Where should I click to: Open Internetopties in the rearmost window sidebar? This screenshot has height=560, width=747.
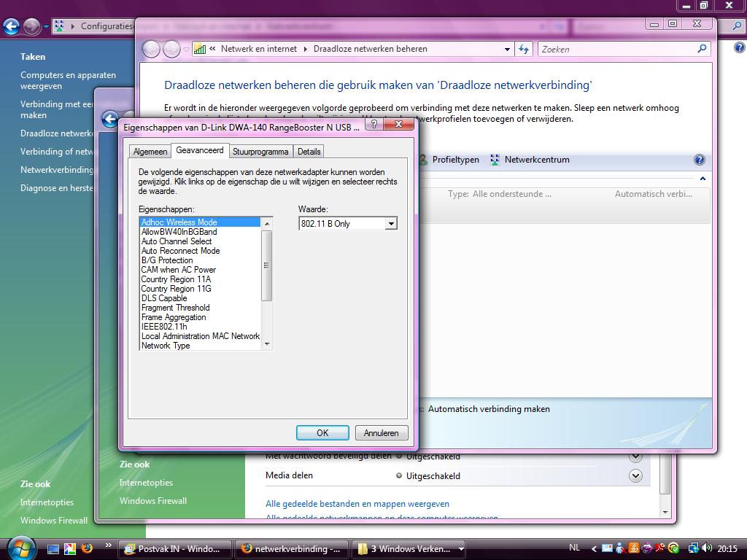47,502
